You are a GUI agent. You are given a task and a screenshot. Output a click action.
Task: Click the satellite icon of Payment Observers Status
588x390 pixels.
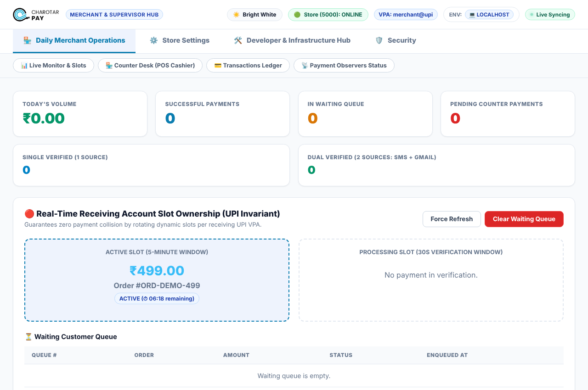[305, 66]
